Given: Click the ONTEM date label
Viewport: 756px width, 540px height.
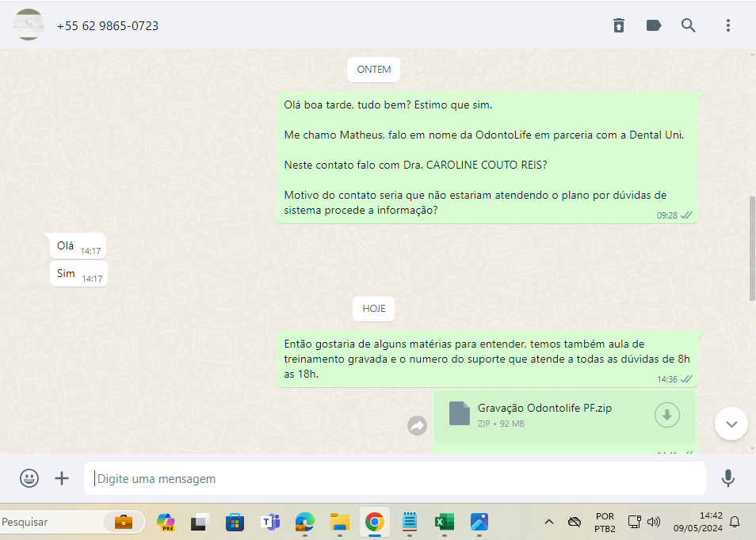Looking at the screenshot, I should [x=374, y=70].
